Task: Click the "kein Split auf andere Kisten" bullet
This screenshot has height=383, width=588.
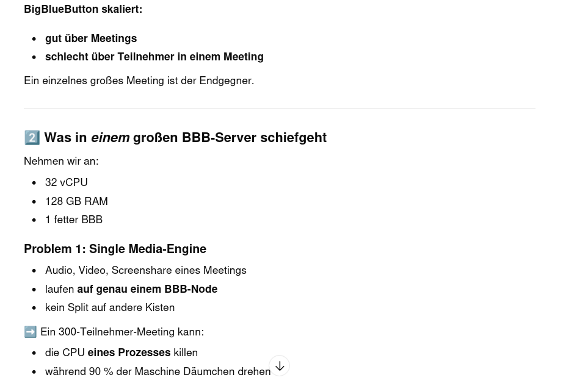Action: click(110, 307)
